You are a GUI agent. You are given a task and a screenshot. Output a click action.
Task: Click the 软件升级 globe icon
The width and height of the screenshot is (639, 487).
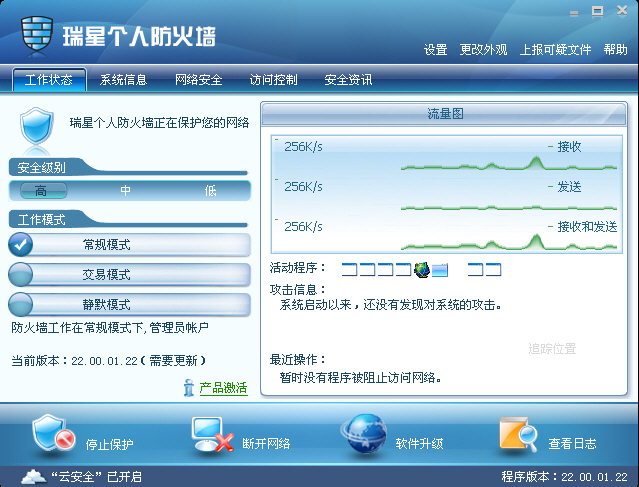tap(364, 434)
